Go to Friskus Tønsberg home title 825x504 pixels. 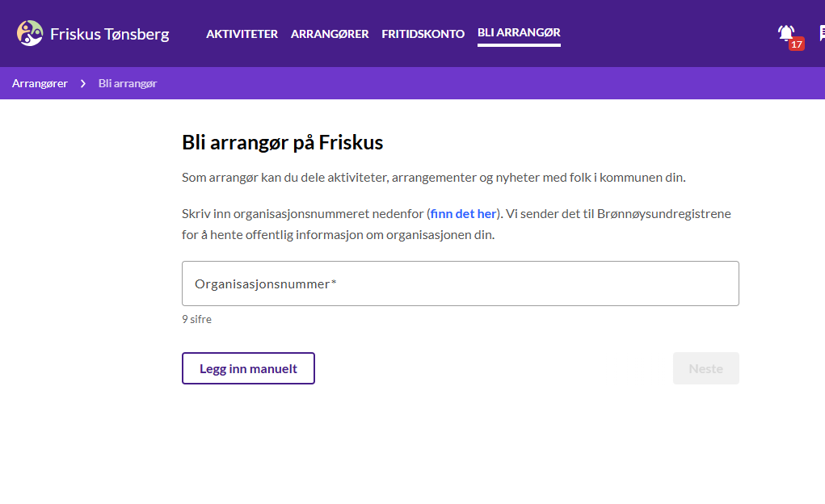(x=109, y=34)
